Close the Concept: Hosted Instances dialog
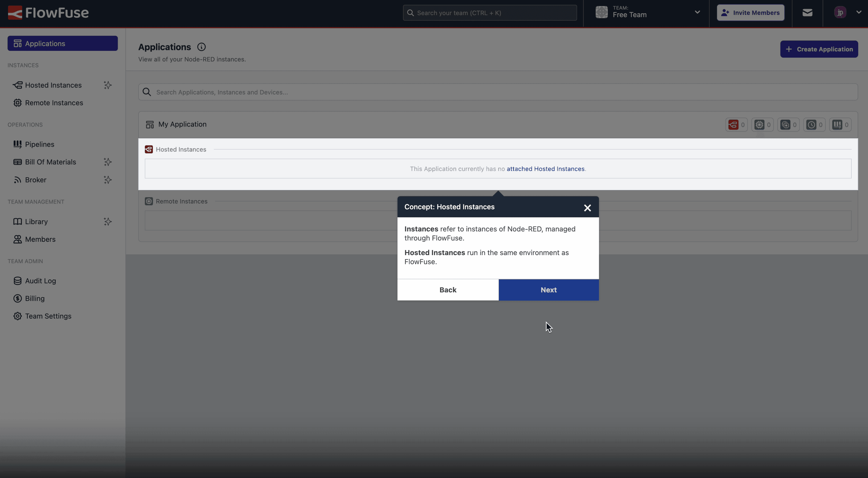868x478 pixels. coord(587,208)
